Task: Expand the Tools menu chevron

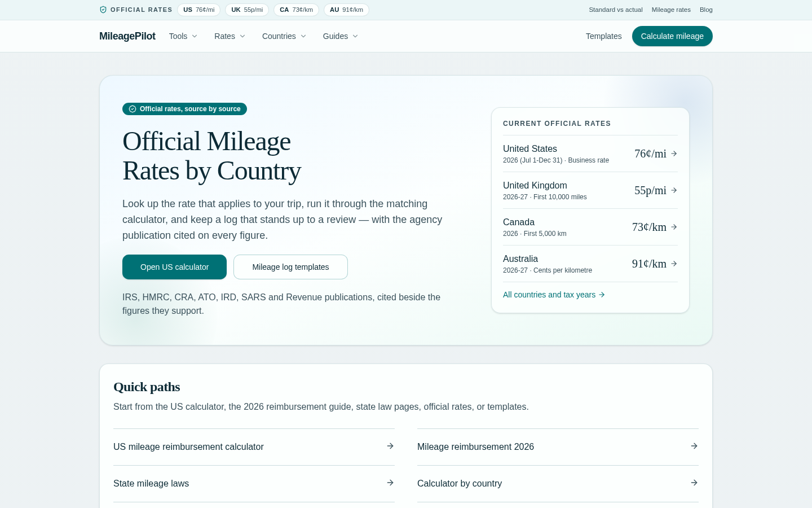Action: coord(195,36)
